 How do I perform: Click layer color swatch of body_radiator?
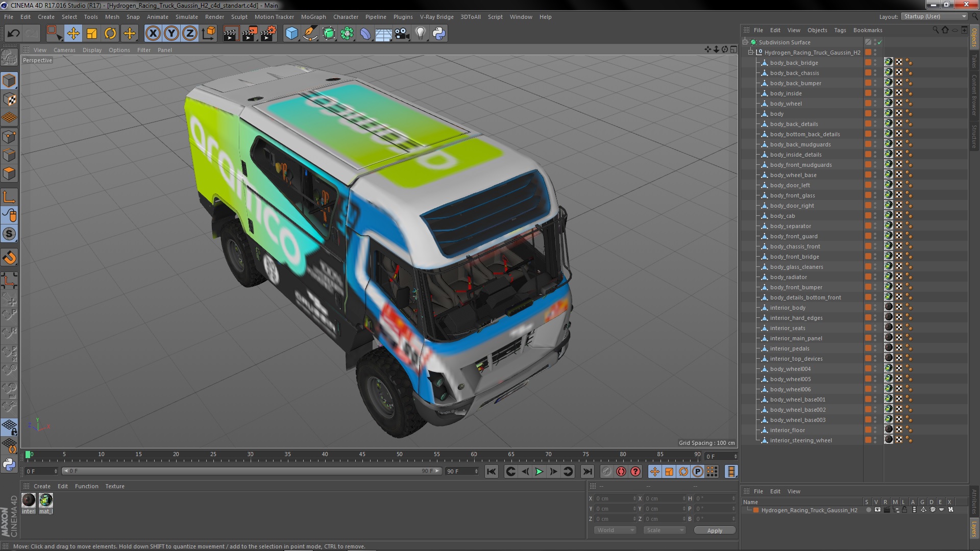click(x=868, y=277)
